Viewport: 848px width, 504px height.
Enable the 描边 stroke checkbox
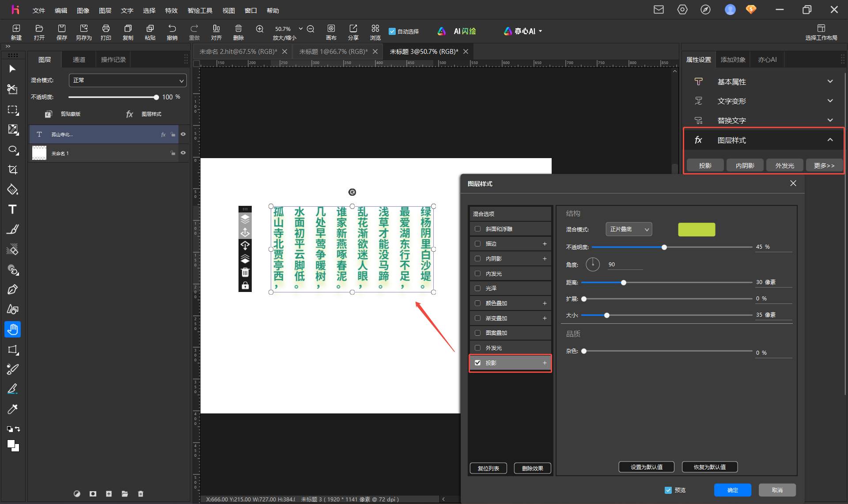pyautogui.click(x=477, y=243)
